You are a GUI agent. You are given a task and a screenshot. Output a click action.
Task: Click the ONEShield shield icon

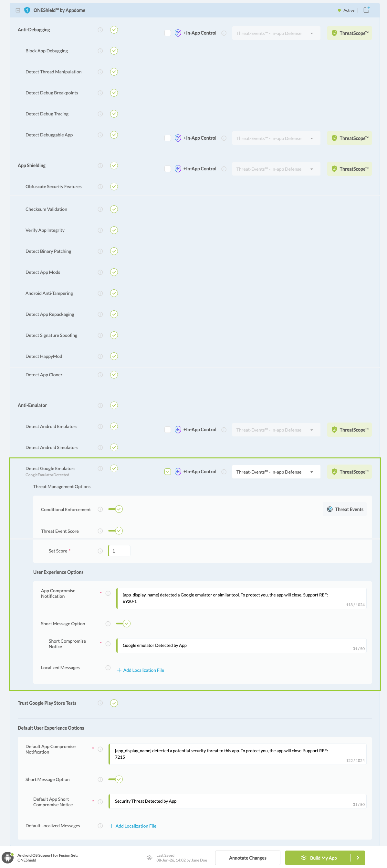coord(27,10)
